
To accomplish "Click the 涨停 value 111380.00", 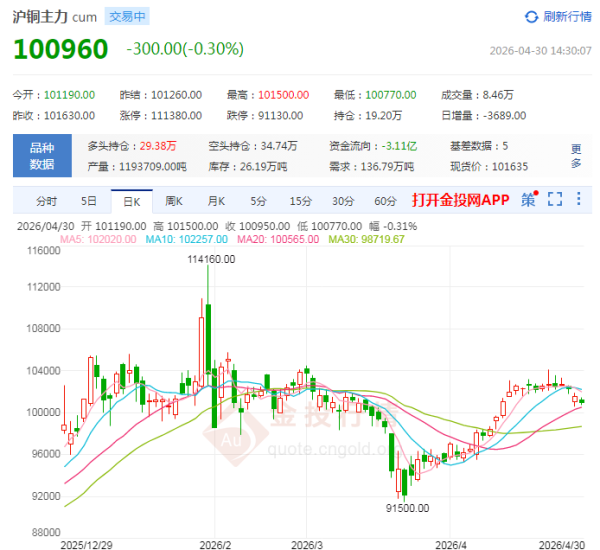I will (x=176, y=116).
